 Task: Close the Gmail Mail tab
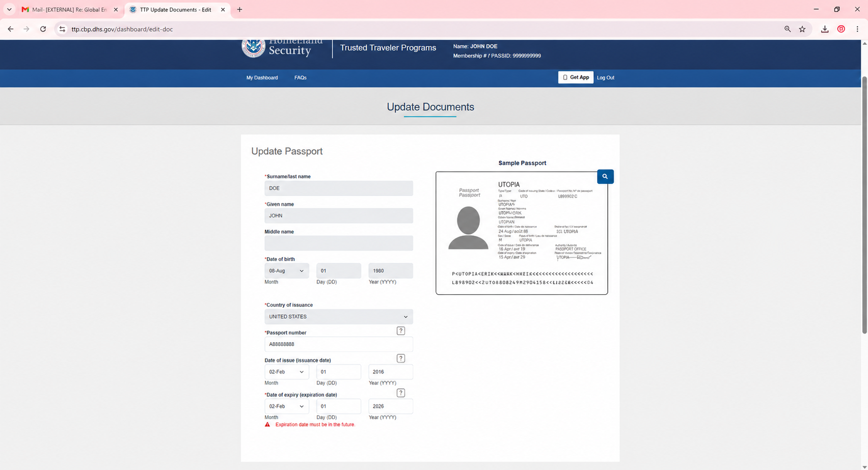point(116,10)
